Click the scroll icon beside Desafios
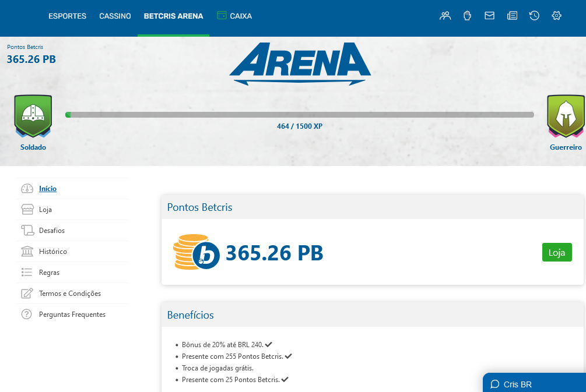This screenshot has width=586, height=392. pyautogui.click(x=27, y=230)
